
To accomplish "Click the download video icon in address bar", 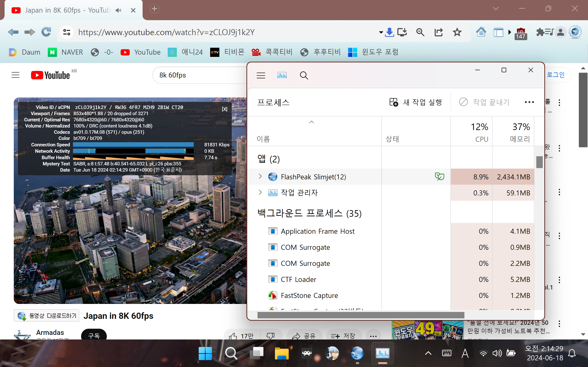I will coord(389,32).
